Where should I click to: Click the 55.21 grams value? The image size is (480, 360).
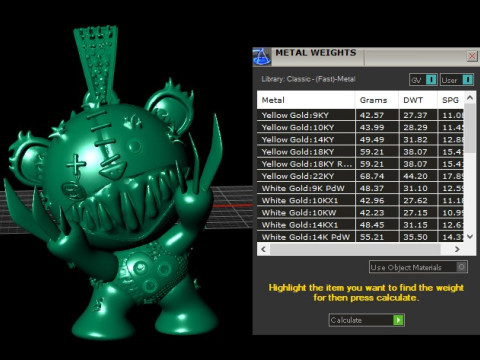[x=372, y=237]
